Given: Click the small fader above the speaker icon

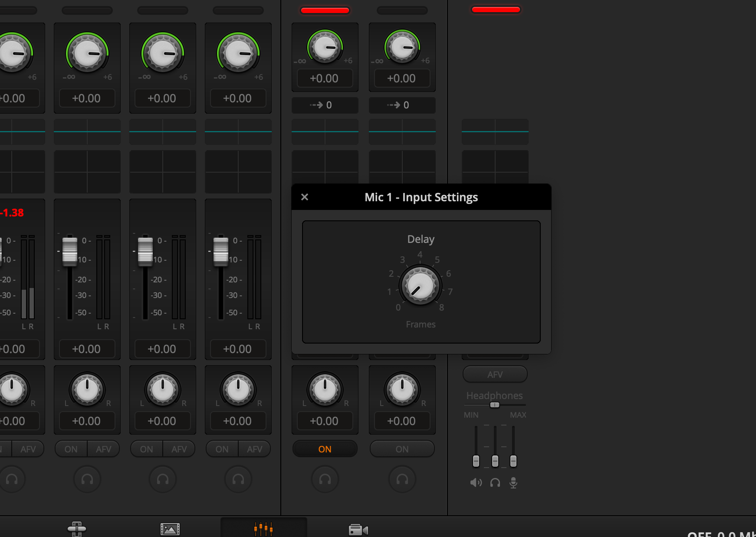Looking at the screenshot, I should 476,461.
